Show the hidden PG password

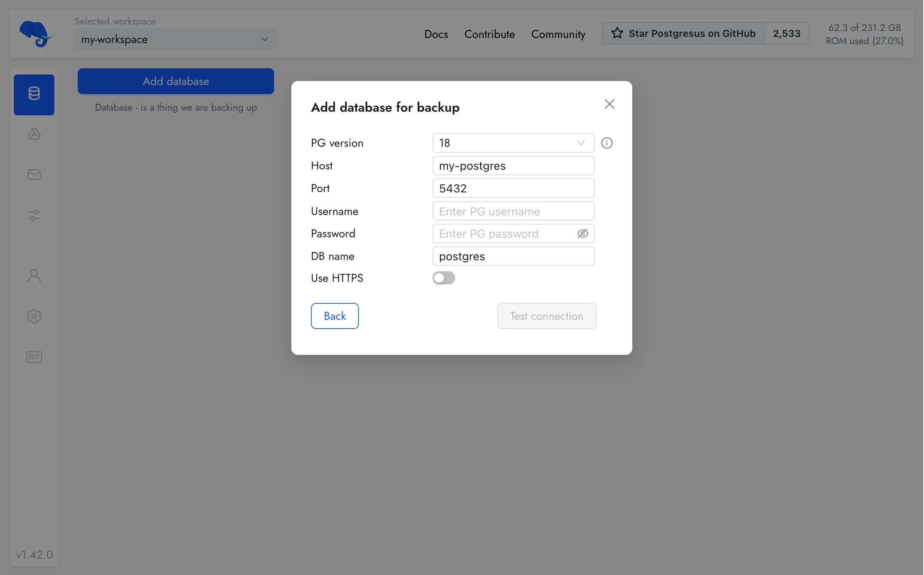click(583, 233)
